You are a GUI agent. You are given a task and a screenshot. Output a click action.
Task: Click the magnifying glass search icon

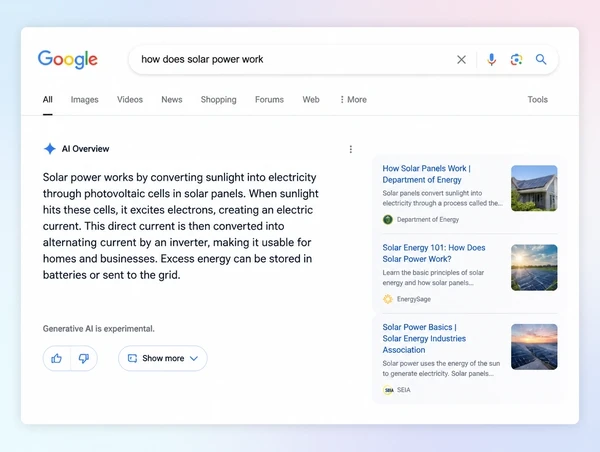click(x=541, y=59)
